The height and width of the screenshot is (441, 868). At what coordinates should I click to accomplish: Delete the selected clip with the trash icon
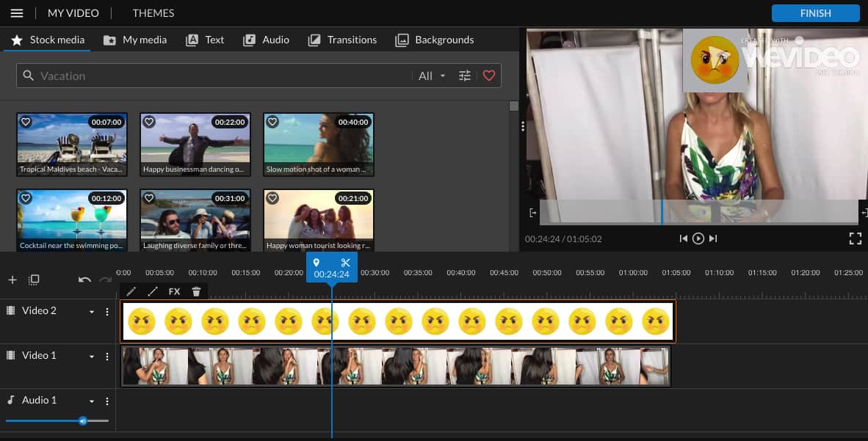click(196, 291)
